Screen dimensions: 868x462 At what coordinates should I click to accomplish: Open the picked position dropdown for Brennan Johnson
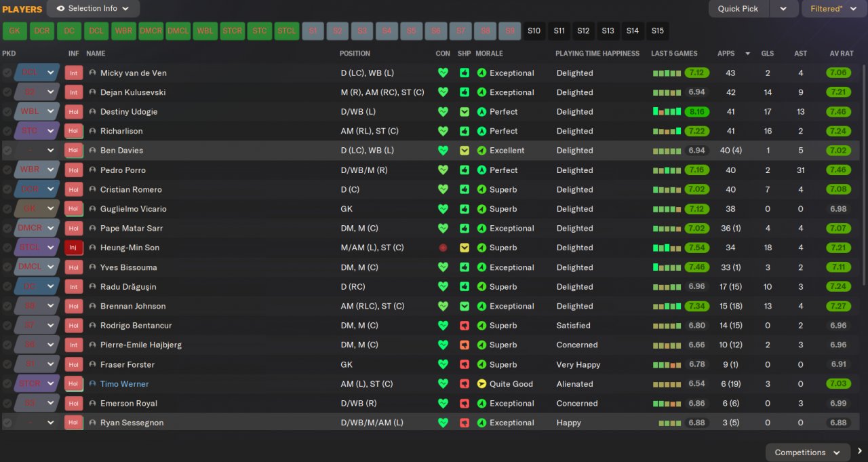[51, 306]
